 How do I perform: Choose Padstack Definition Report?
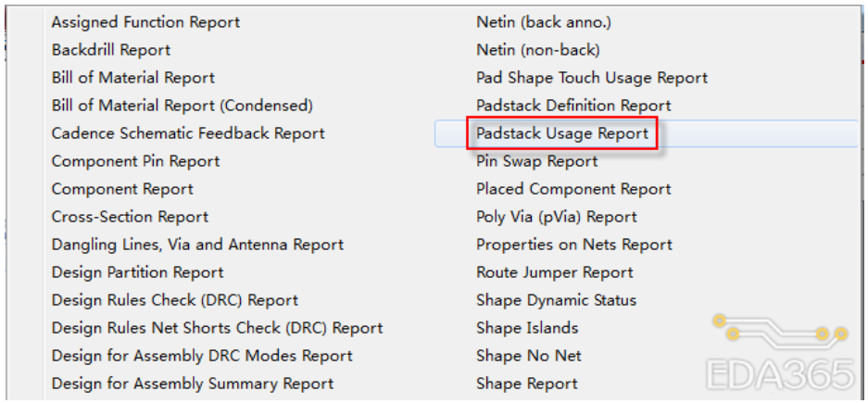(x=573, y=106)
